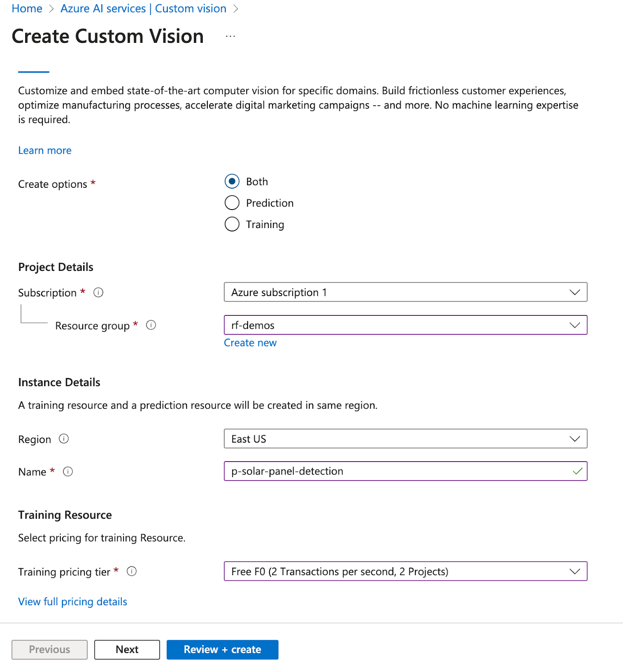Click info icon next to Subscription

(x=98, y=292)
